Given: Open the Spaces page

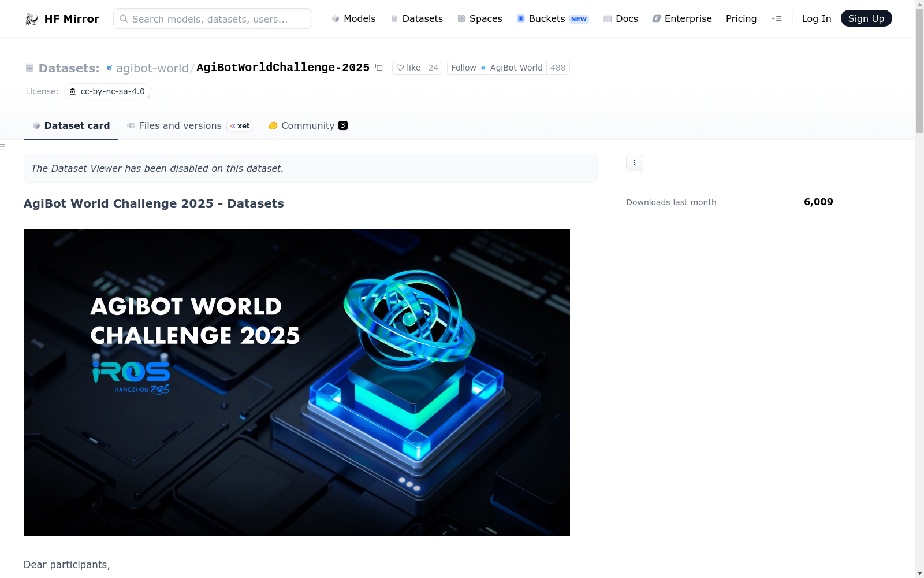Looking at the screenshot, I should (x=479, y=18).
